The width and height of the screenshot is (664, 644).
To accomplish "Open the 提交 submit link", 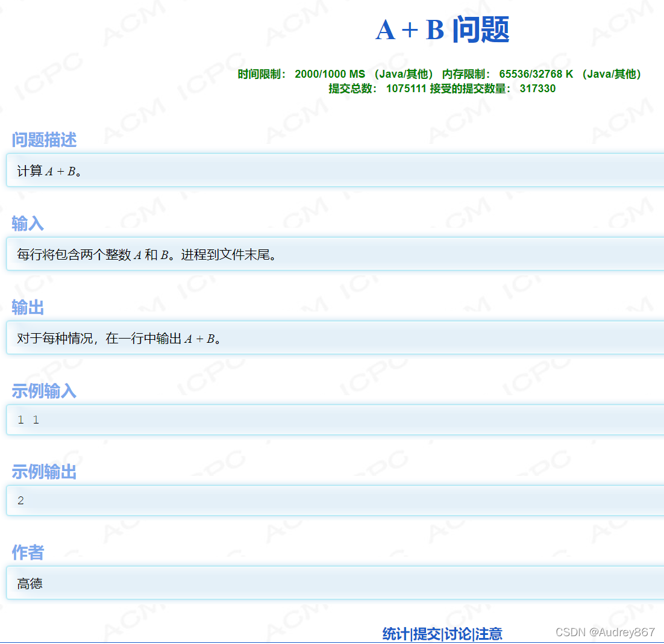I will point(427,634).
